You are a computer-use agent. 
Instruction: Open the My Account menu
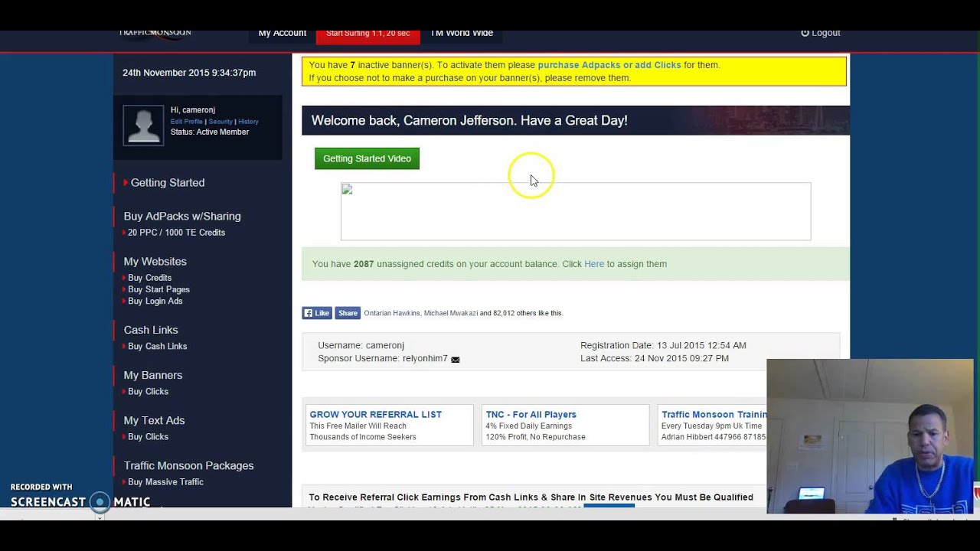(x=282, y=34)
